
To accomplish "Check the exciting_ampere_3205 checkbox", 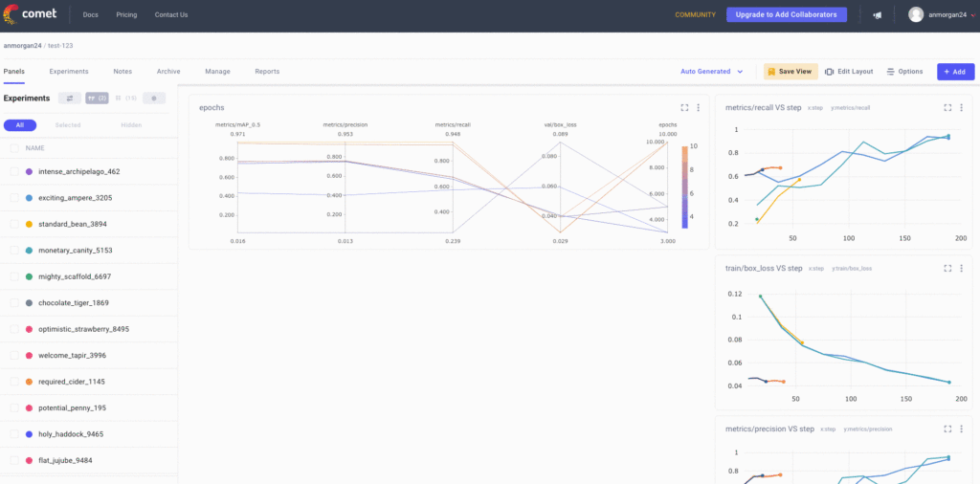I will (13, 197).
